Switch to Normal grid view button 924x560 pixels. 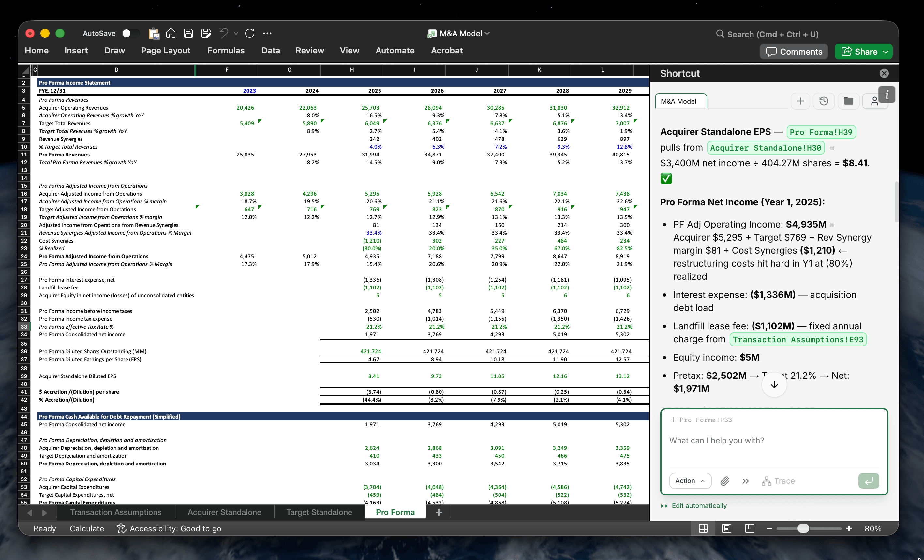(703, 528)
